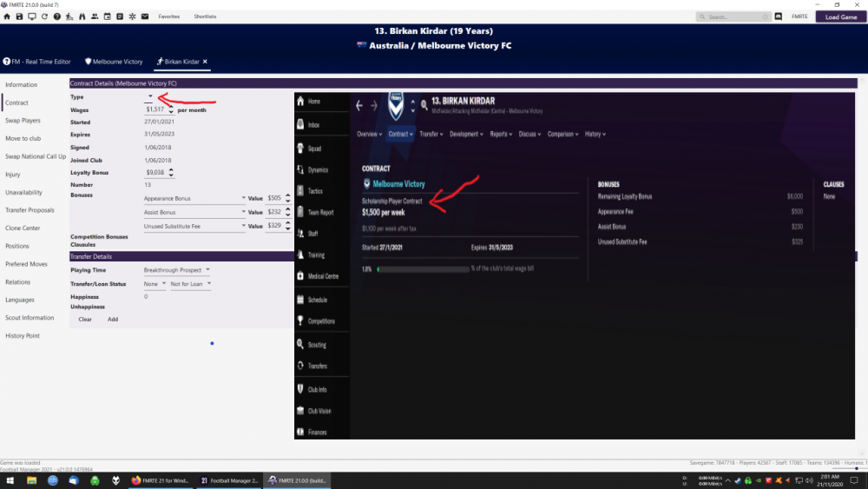
Task: Click the save floppy disk icon
Action: (19, 17)
